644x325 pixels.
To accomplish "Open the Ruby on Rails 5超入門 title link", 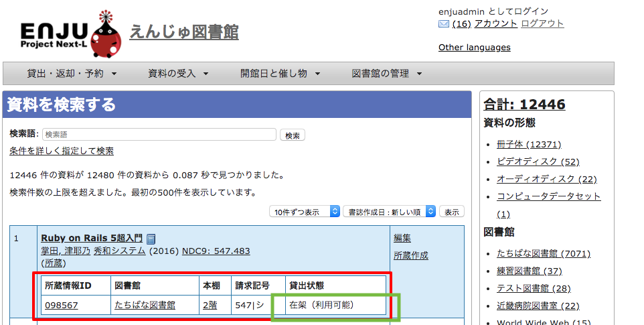I will pos(92,238).
